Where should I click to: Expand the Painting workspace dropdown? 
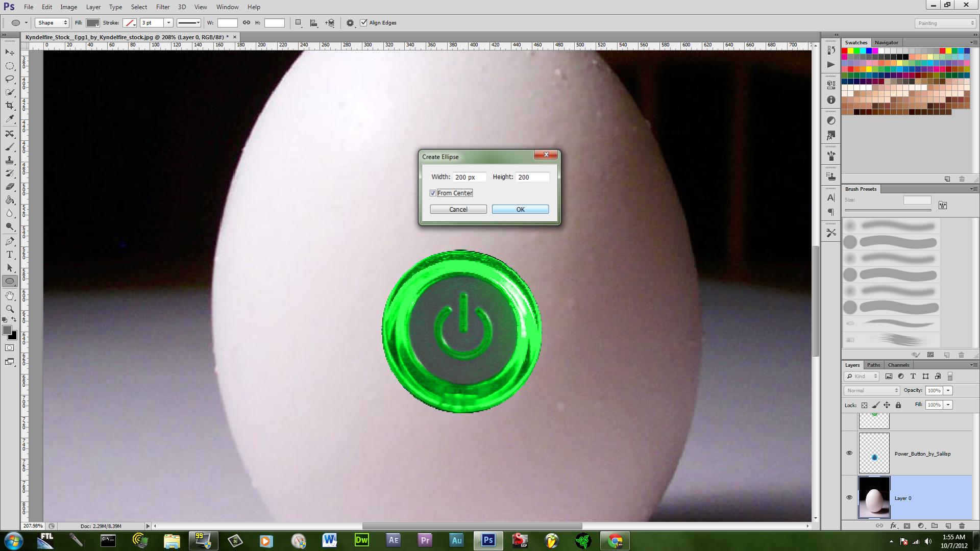pos(945,23)
